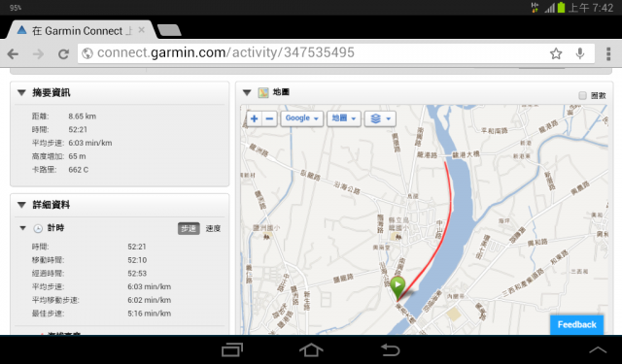
Task: Open the 地圖 map type dropdown
Action: (x=343, y=118)
